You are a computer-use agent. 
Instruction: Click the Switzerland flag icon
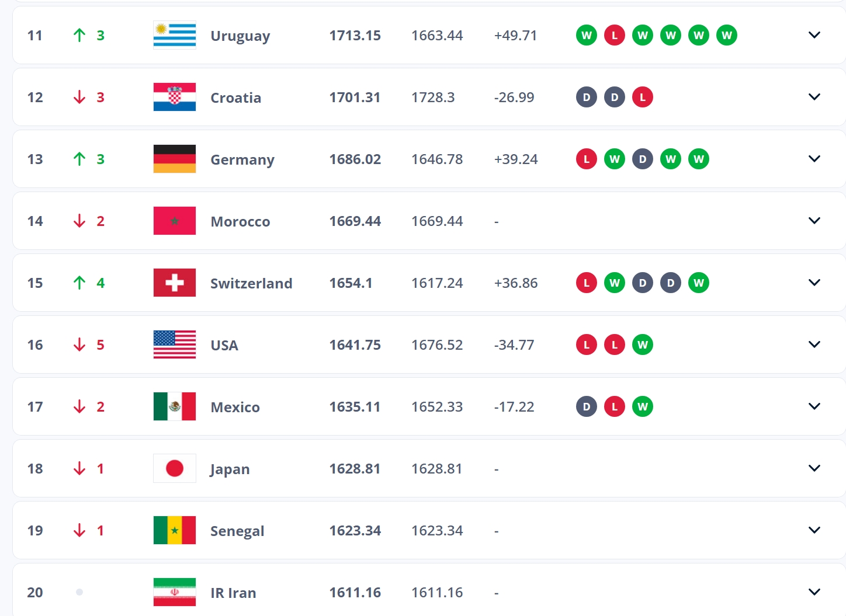click(x=174, y=283)
